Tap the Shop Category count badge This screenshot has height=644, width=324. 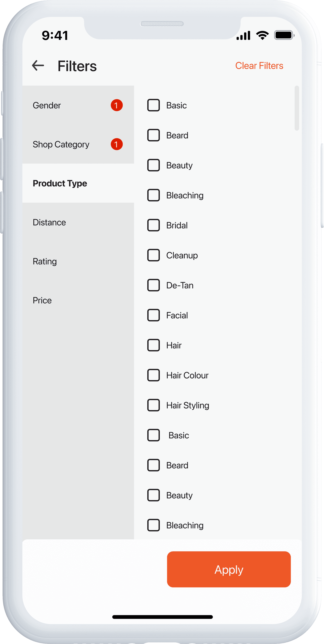point(117,144)
